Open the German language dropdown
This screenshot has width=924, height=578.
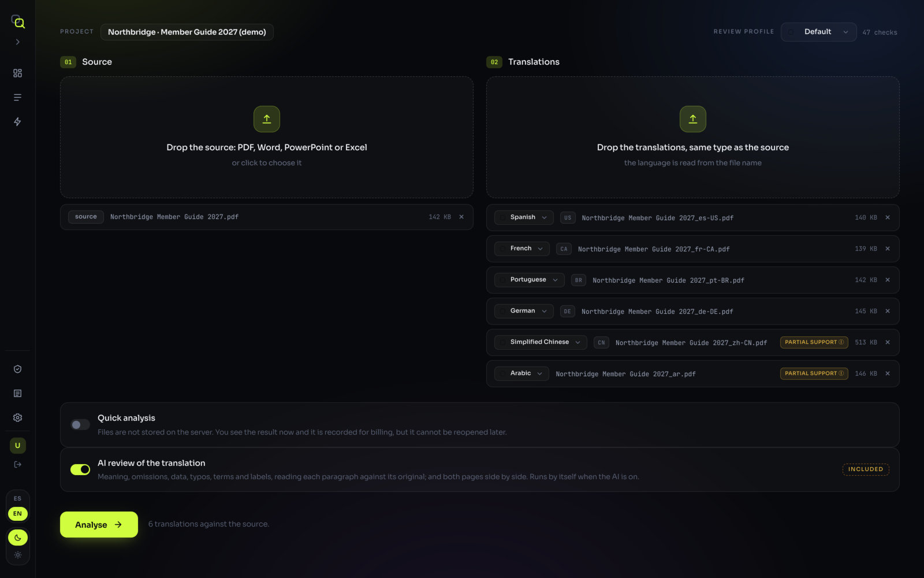[524, 311]
